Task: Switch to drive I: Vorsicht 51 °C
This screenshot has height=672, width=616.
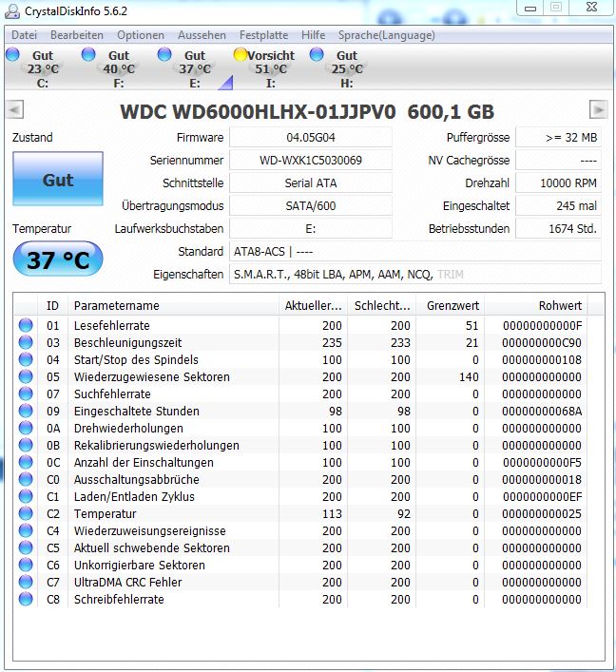Action: point(271,68)
